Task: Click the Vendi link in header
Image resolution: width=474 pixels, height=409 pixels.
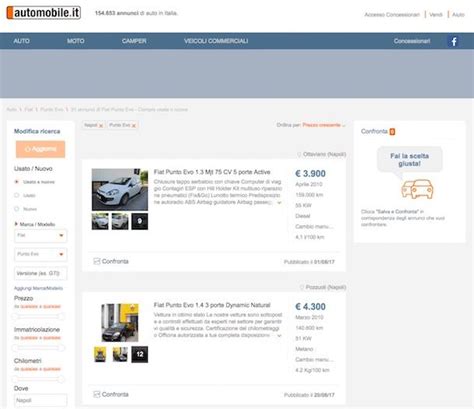Action: (436, 15)
